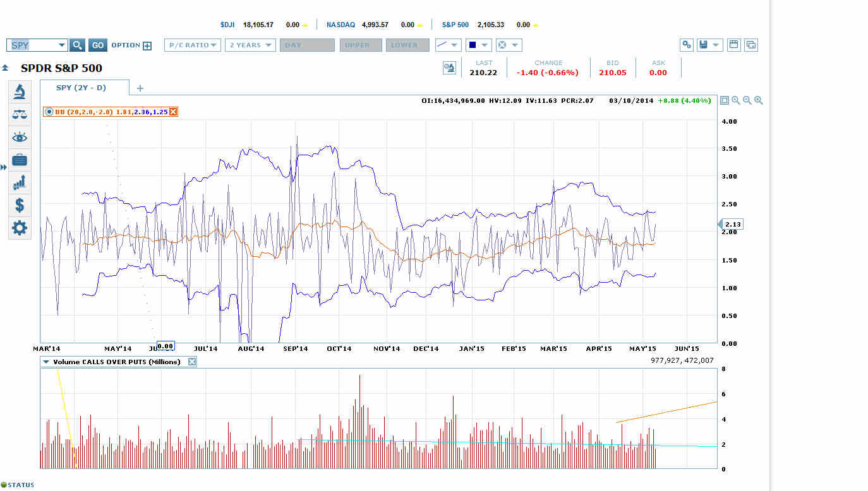868x491 pixels.
Task: Toggle the BB indicator radio marker
Action: 49,112
